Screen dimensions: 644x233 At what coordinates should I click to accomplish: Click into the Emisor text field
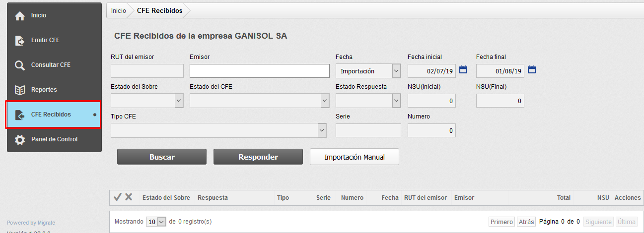(259, 71)
